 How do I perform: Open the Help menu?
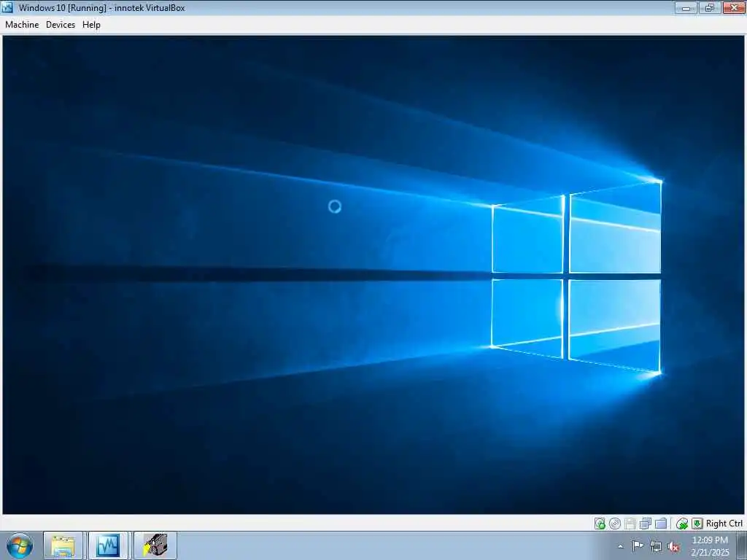click(x=91, y=25)
